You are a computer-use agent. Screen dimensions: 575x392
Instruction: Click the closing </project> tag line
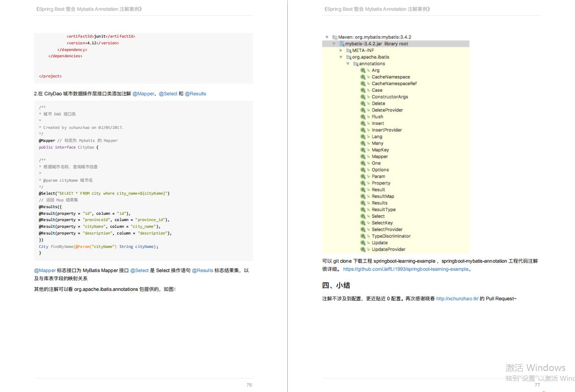tap(50, 76)
